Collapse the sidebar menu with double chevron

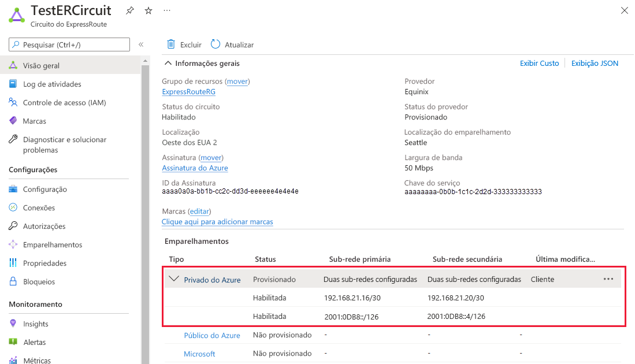141,44
